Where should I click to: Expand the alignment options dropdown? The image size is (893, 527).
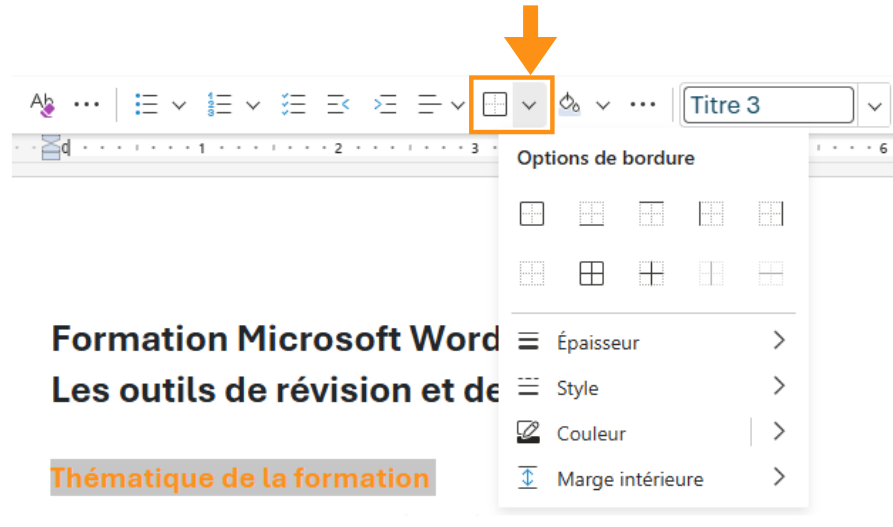[x=457, y=105]
